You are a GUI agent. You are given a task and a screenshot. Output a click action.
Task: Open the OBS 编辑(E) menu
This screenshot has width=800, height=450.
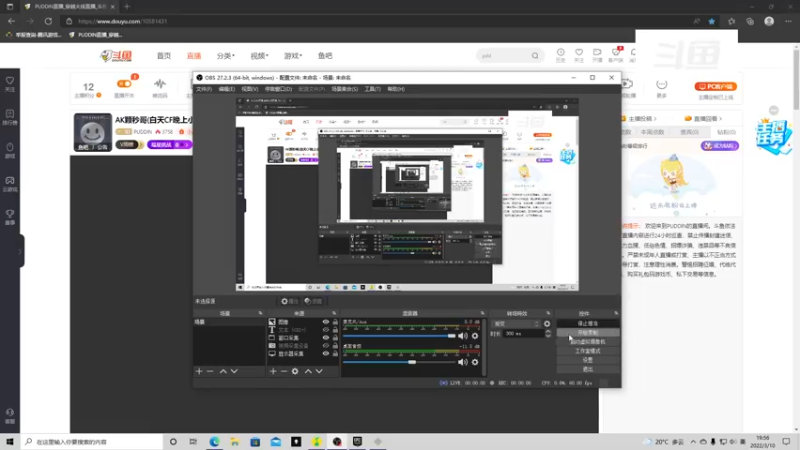coord(227,89)
